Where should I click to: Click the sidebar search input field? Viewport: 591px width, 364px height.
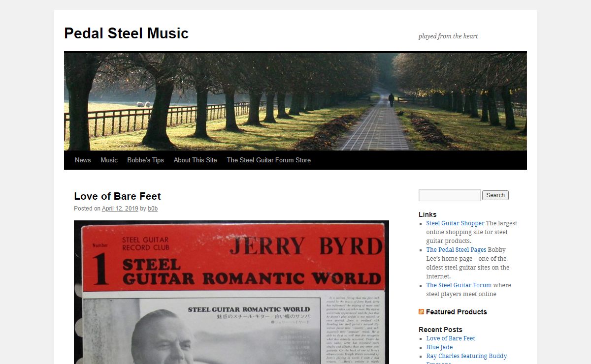pyautogui.click(x=449, y=195)
